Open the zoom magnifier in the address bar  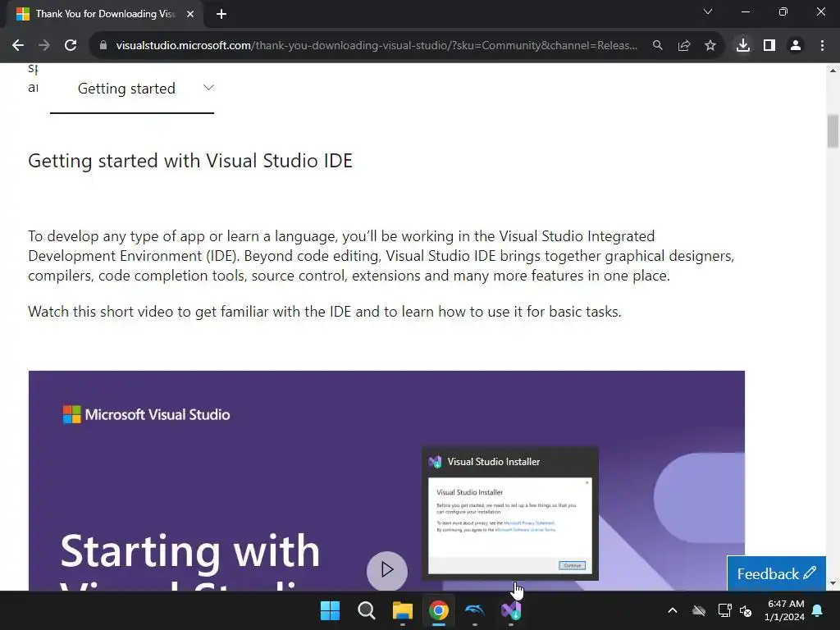(657, 46)
